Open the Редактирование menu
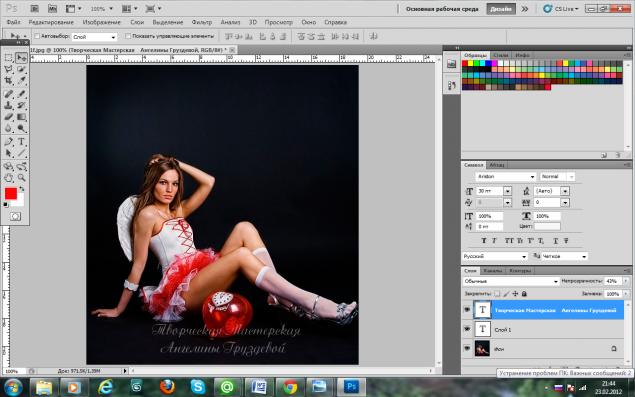This screenshot has height=397, width=635. click(x=51, y=22)
